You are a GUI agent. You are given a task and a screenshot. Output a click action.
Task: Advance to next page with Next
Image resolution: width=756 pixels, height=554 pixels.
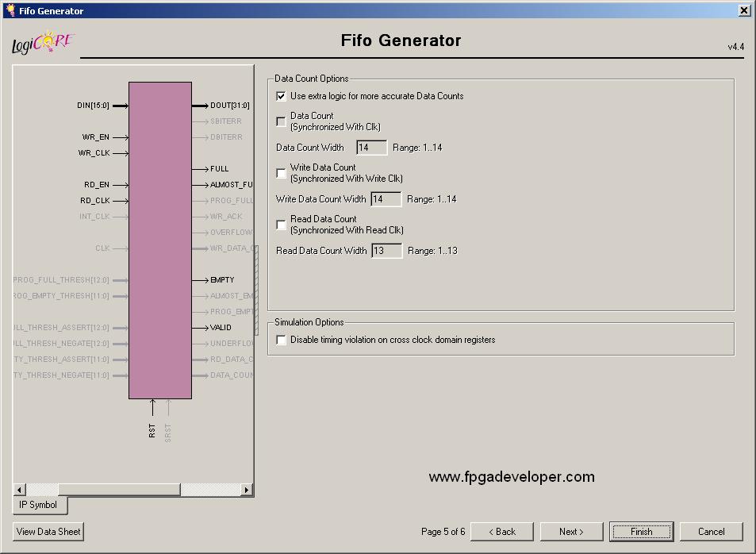coord(571,531)
